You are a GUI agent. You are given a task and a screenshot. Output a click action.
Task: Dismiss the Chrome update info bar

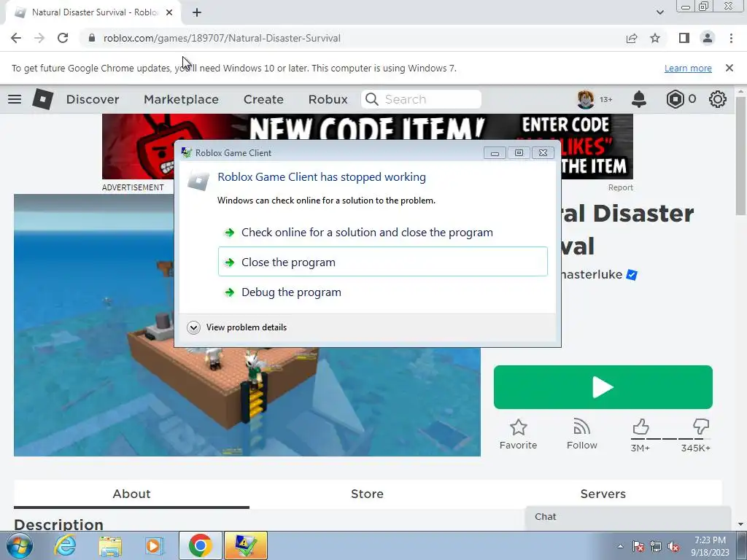tap(729, 68)
